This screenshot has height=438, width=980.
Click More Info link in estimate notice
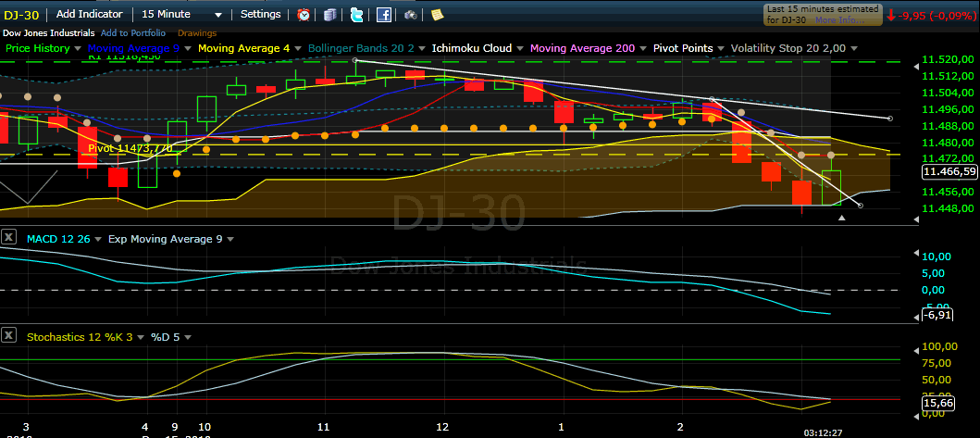(x=839, y=20)
